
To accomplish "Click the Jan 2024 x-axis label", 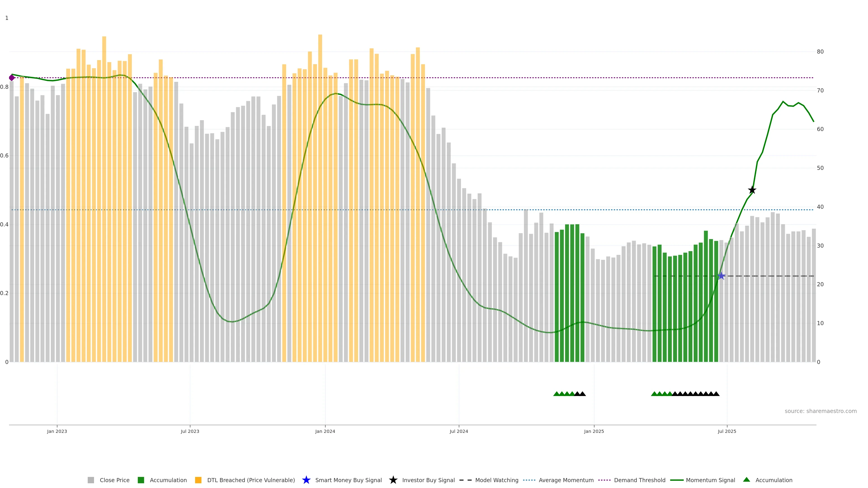I will click(x=325, y=431).
